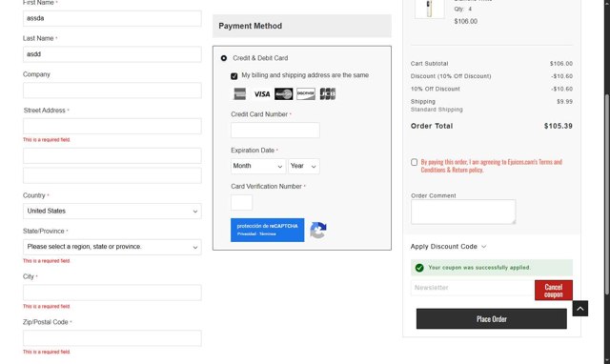The image size is (610, 364).
Task: Click the Payment Method heading
Action: coord(250,26)
